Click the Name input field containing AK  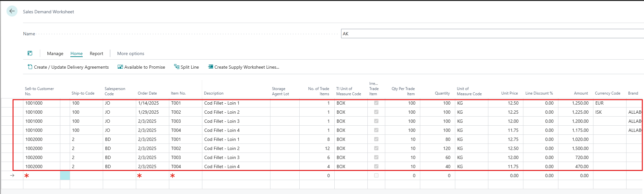coord(486,34)
